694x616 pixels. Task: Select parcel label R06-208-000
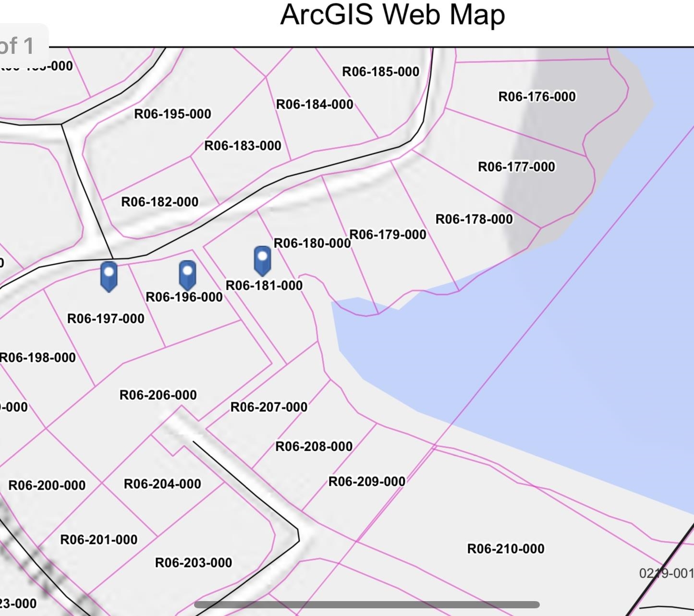click(314, 446)
